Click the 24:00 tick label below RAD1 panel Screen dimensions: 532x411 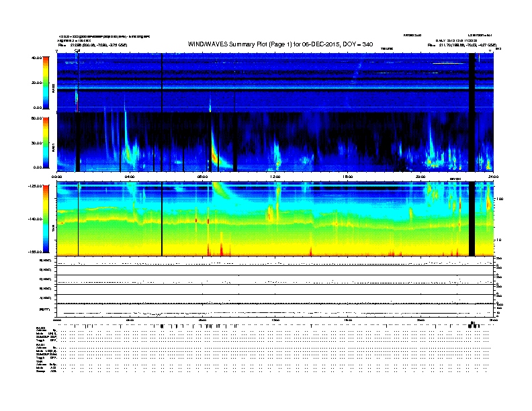click(x=493, y=177)
